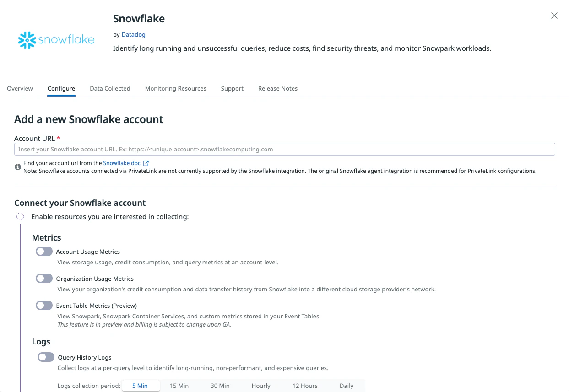Screen dimensions: 569x392
Task: View the Release Notes tab
Action: click(278, 88)
